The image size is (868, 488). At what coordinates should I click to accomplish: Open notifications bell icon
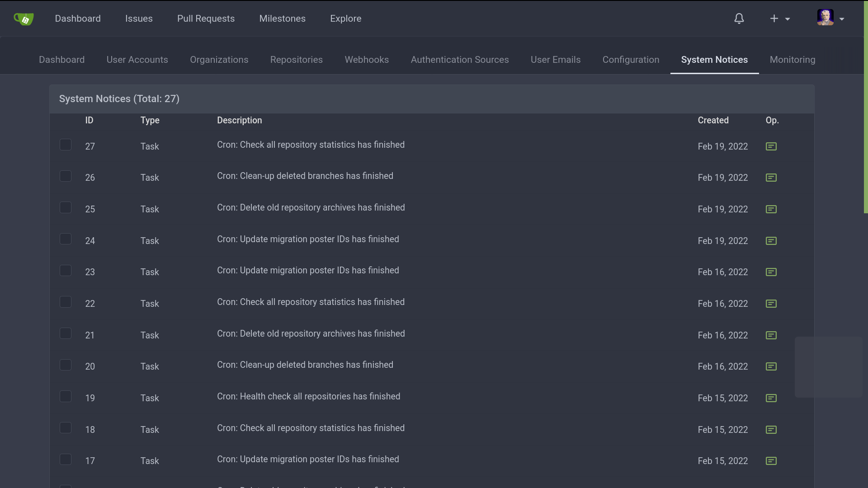[x=739, y=19]
